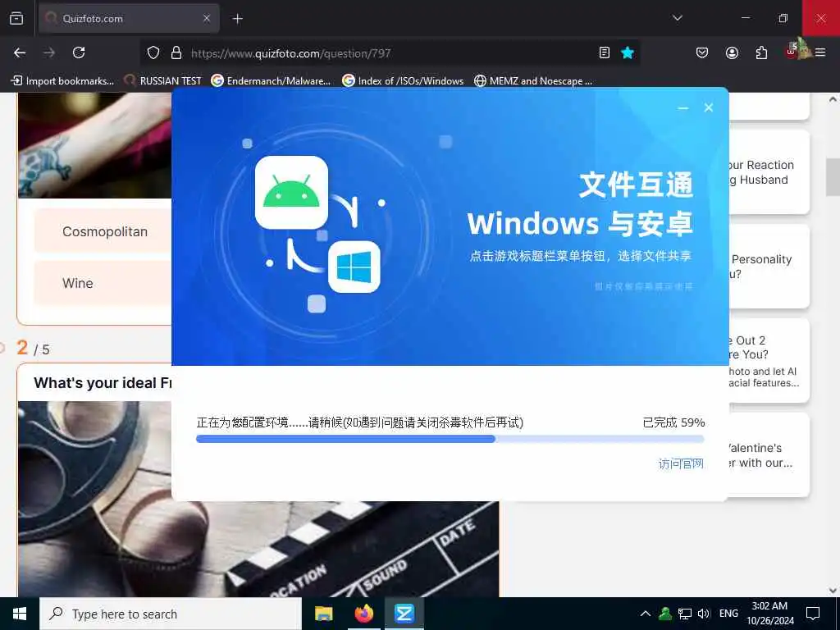This screenshot has width=840, height=630.
Task: Open Index of /ISOs/Windows bookmark
Action: (x=403, y=81)
